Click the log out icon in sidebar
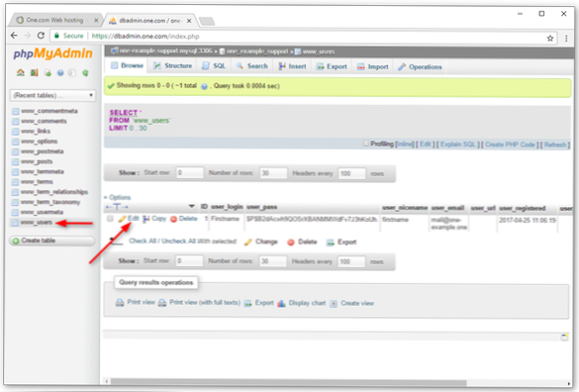This screenshot has width=579, height=392. [35, 72]
